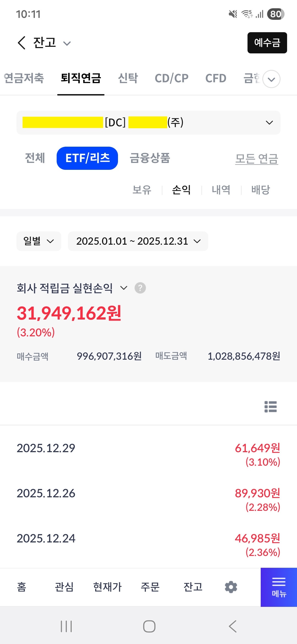Tap the 예수금 button
The height and width of the screenshot is (644, 297).
click(267, 43)
